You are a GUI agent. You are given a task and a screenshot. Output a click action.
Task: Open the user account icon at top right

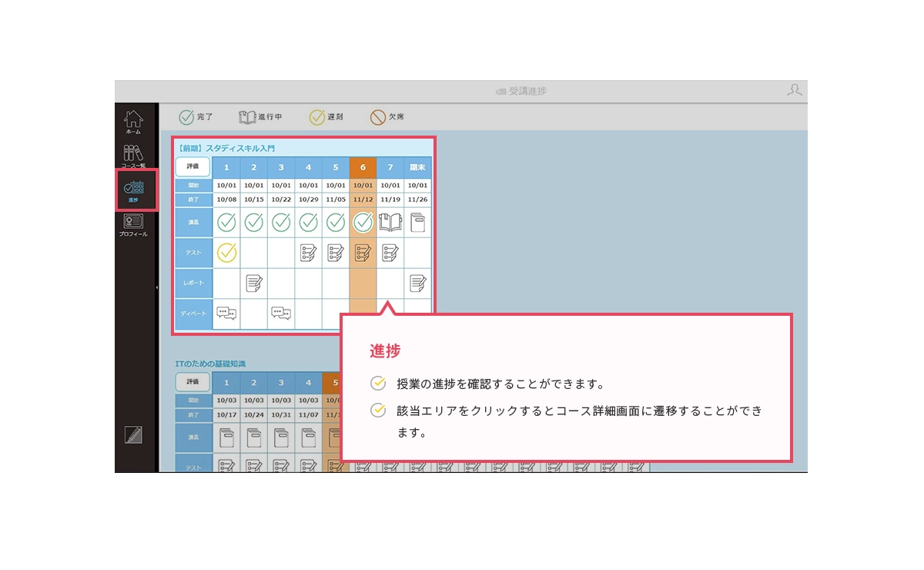point(794,91)
